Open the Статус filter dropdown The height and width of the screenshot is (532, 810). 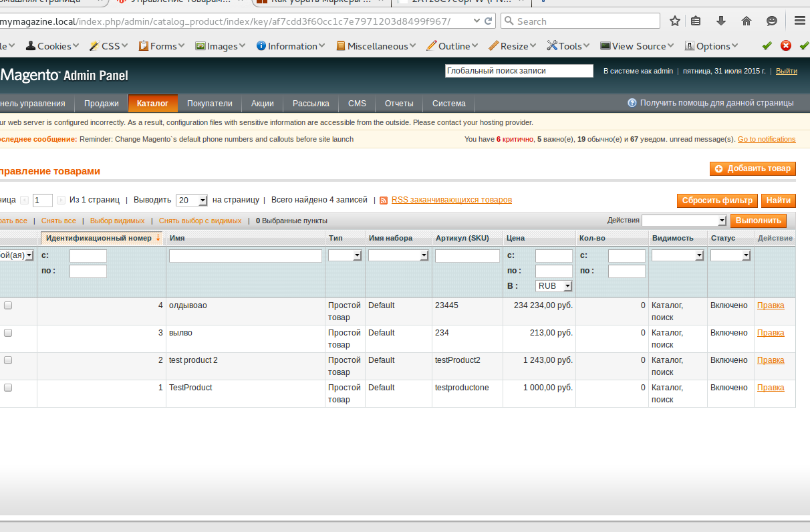pyautogui.click(x=730, y=255)
